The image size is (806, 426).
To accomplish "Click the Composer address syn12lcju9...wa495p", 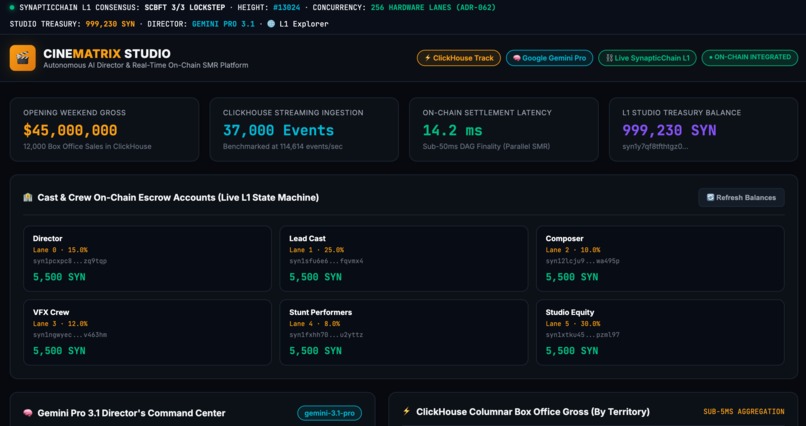I will pyautogui.click(x=582, y=261).
